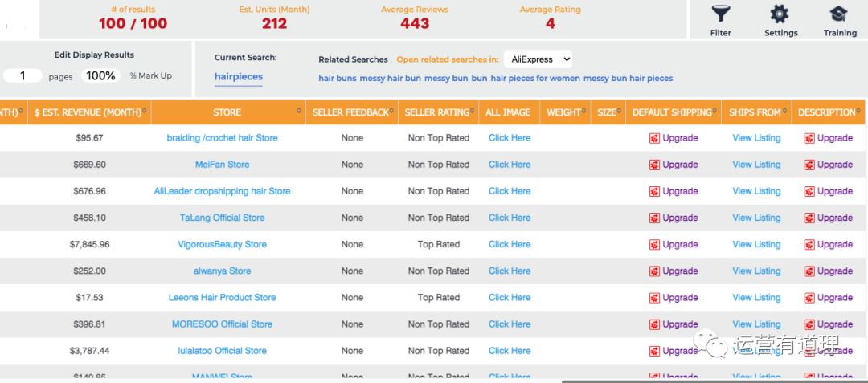Sort by Store column header

227,112
